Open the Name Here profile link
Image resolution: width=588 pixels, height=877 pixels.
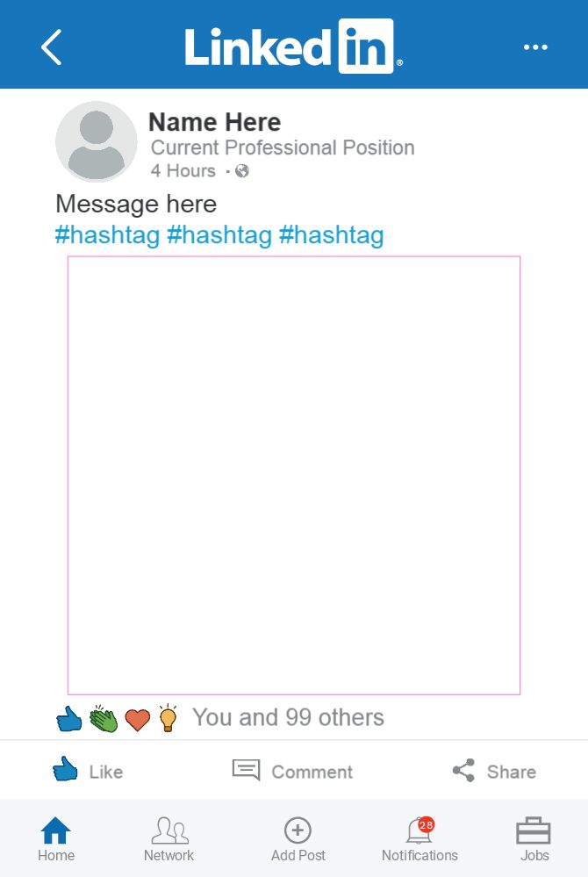pyautogui.click(x=214, y=122)
